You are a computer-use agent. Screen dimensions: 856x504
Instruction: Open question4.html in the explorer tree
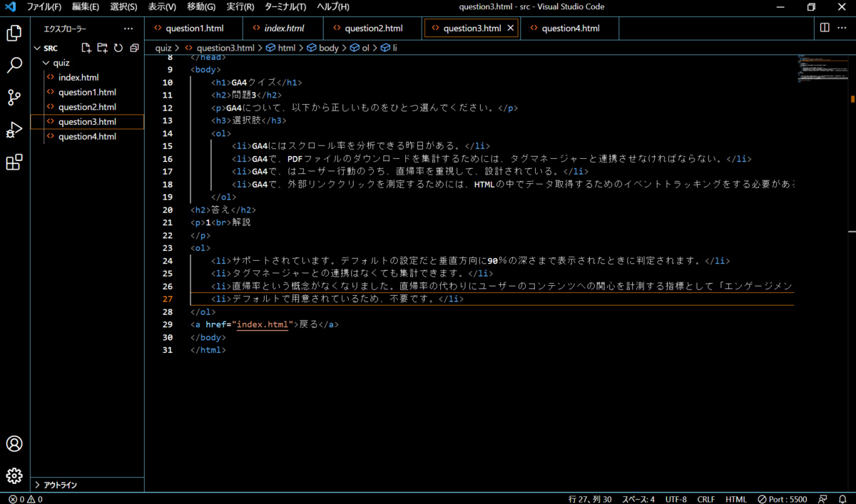point(87,136)
